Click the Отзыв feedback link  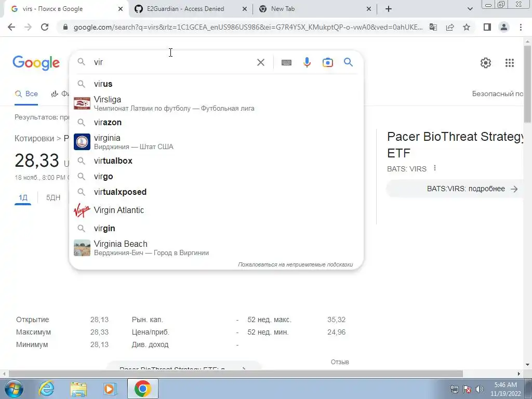tap(340, 362)
